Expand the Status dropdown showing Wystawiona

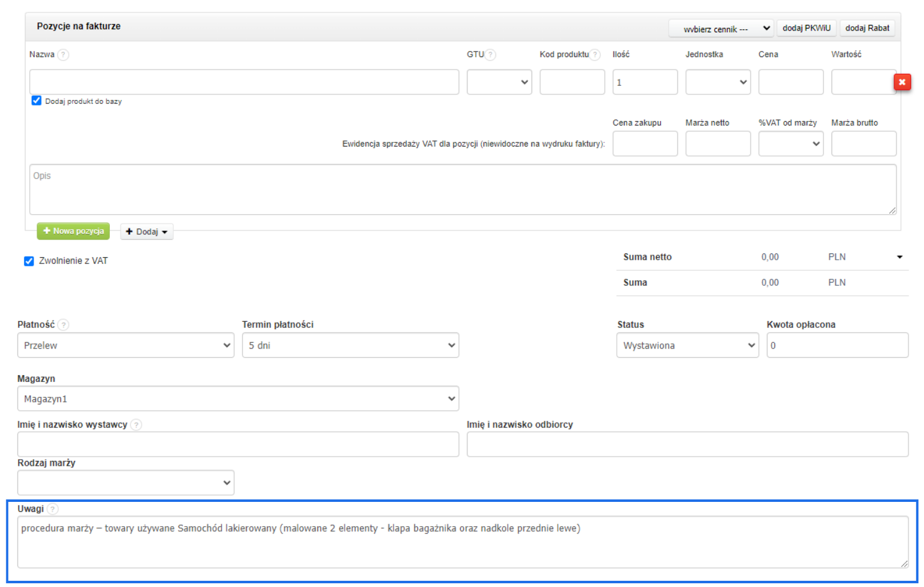click(x=687, y=345)
